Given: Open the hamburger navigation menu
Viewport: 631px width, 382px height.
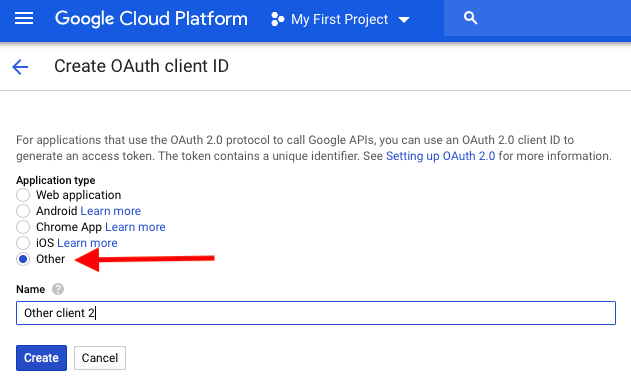Looking at the screenshot, I should click(x=24, y=19).
